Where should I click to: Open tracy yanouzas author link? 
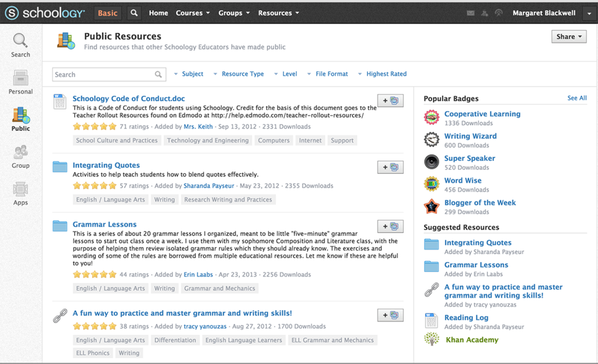point(205,326)
